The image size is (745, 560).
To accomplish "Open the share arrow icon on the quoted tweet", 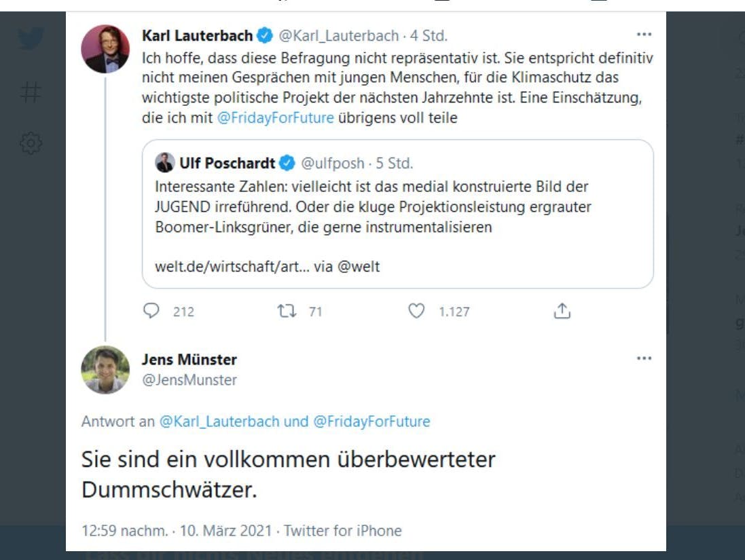I will (x=561, y=312).
